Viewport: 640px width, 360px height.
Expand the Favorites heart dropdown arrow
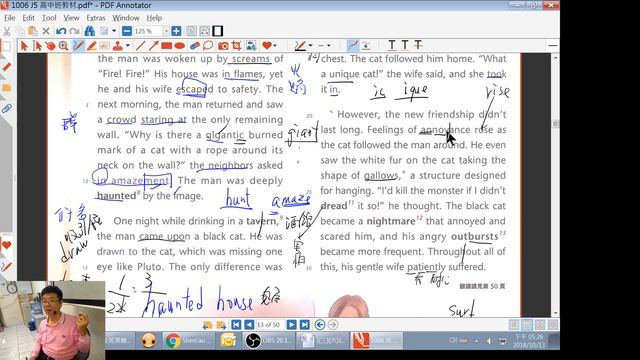275,46
